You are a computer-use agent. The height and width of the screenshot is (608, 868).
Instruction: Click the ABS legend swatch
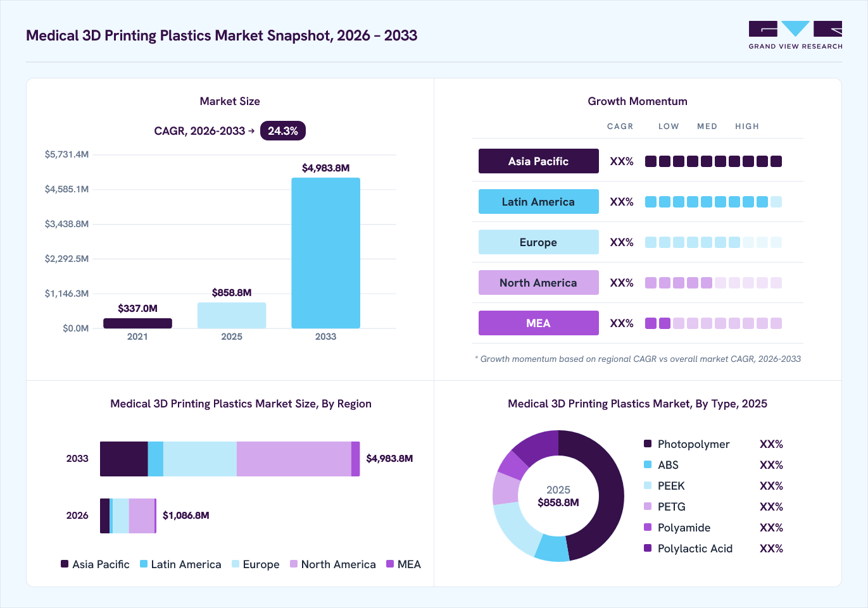648,464
